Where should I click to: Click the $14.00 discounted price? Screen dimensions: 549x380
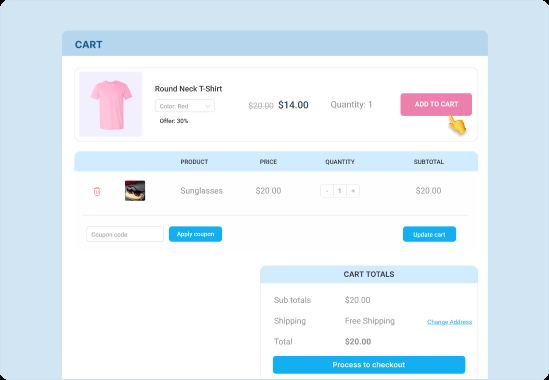pos(293,105)
